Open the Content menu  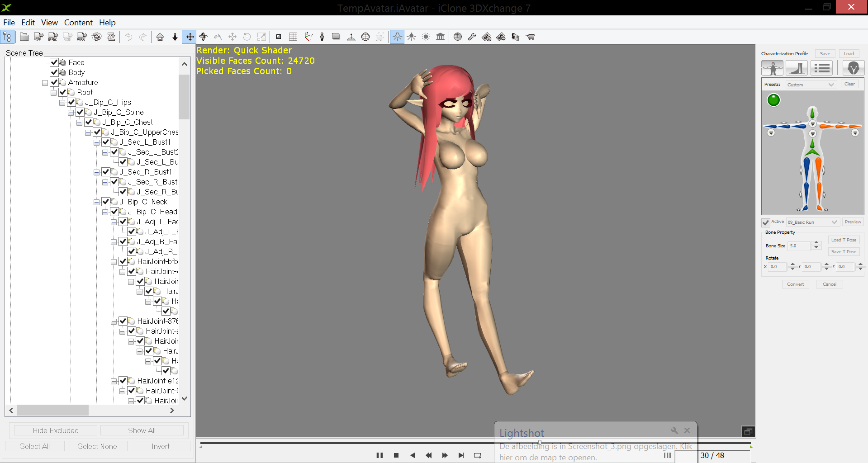[78, 23]
